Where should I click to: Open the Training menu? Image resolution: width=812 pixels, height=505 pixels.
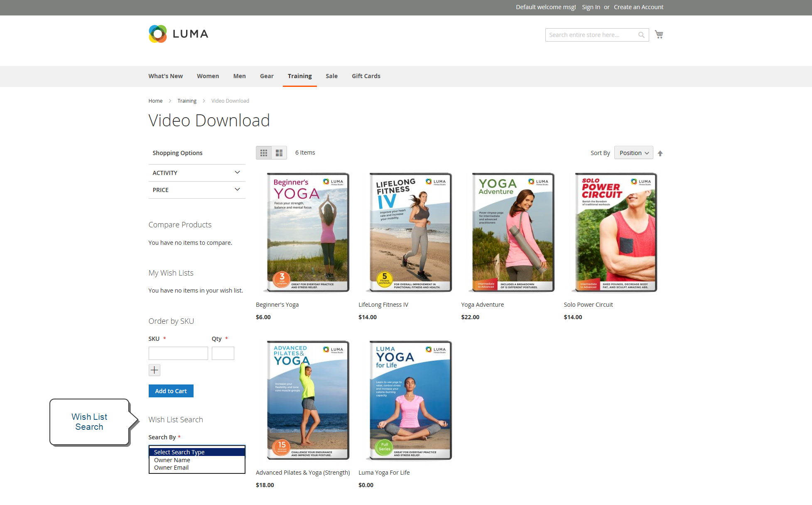tap(300, 76)
